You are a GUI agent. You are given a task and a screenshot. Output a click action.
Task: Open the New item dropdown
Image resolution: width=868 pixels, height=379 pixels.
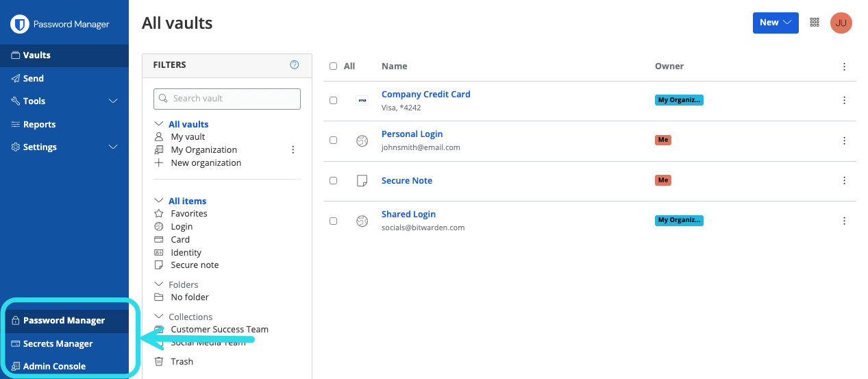tap(776, 23)
